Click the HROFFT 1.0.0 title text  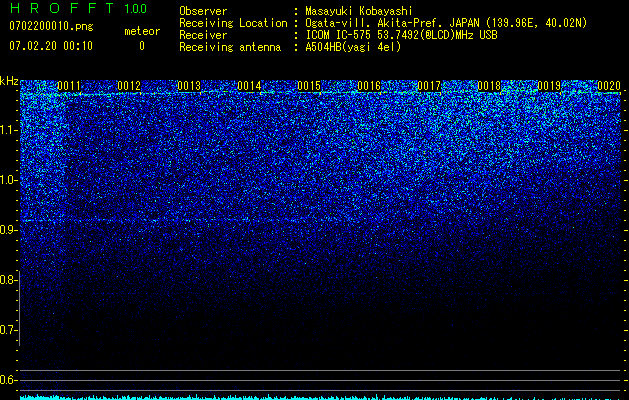tap(78, 8)
